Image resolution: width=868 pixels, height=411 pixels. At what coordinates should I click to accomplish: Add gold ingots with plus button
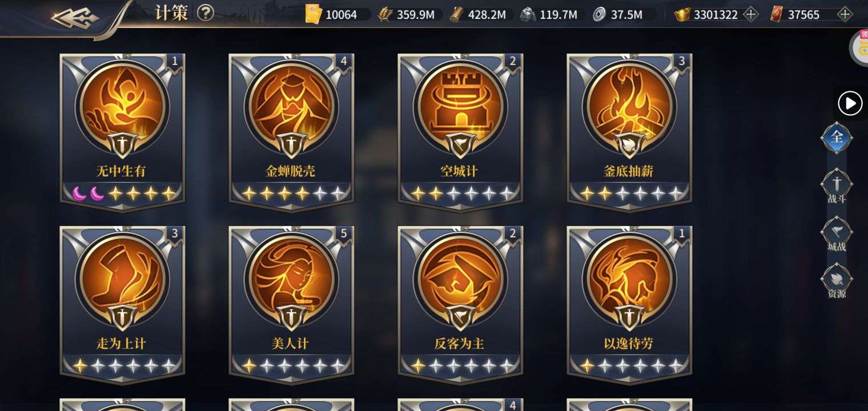pyautogui.click(x=752, y=15)
